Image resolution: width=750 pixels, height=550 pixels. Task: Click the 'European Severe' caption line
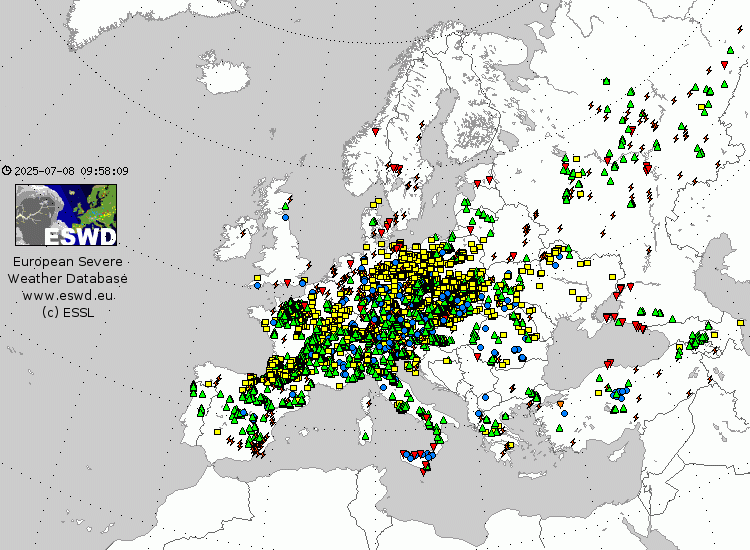[67, 262]
